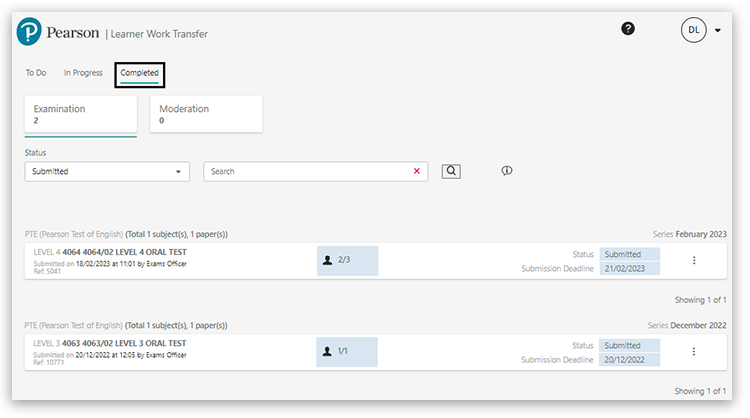Open kebab menu for Level 3 Oral Test
750x418 pixels.
click(694, 352)
